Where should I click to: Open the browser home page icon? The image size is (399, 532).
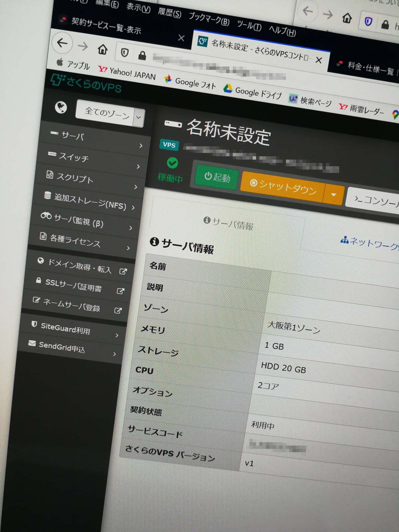103,50
